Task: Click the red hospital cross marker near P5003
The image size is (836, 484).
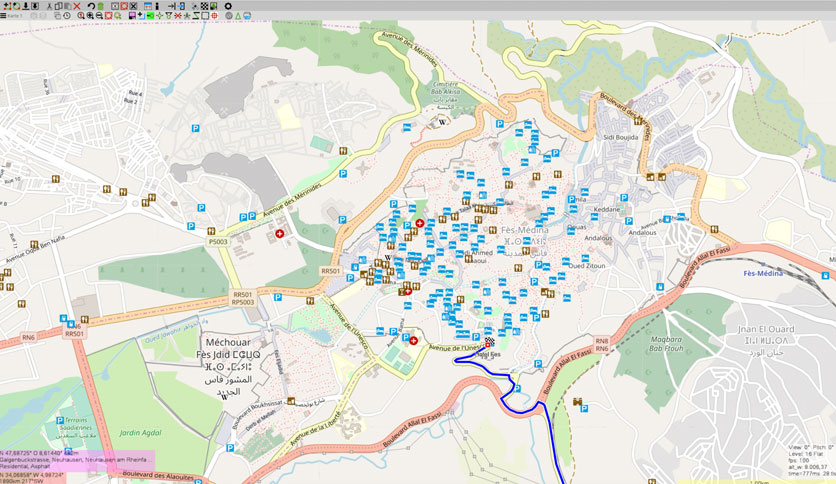Action: 279,233
